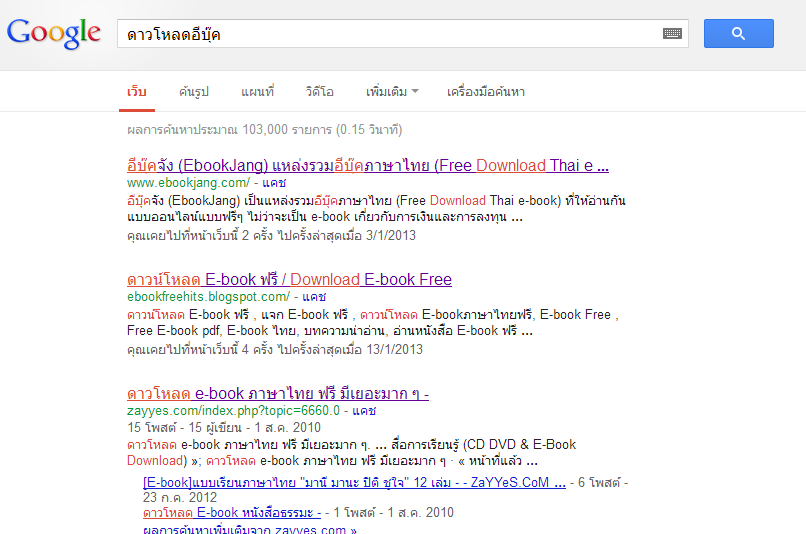Open the แผนที่ tab
Screen dimensions: 806x534
click(258, 91)
